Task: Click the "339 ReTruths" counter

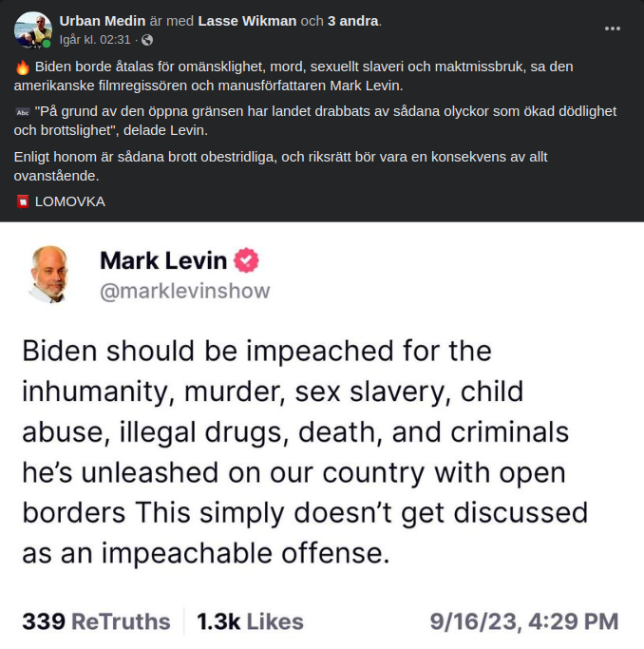Action: [96, 621]
